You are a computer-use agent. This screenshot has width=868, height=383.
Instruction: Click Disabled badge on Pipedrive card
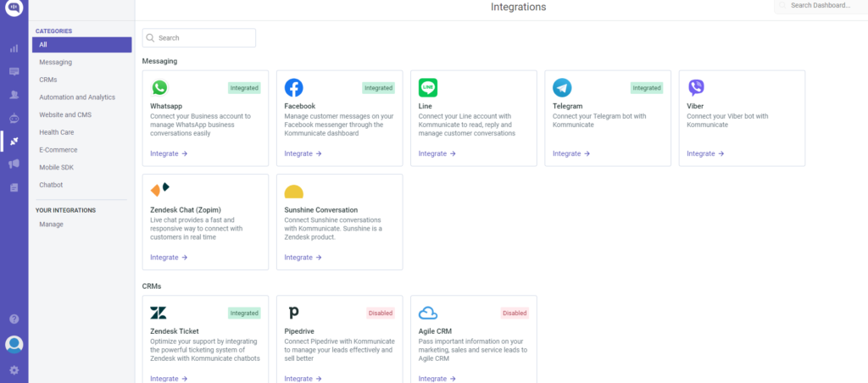[x=381, y=314]
